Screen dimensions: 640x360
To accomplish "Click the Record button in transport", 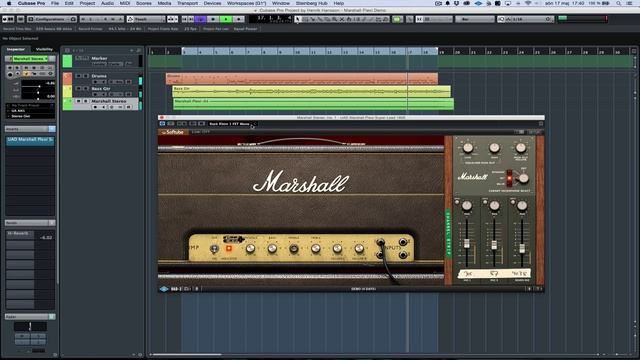I will point(239,19).
